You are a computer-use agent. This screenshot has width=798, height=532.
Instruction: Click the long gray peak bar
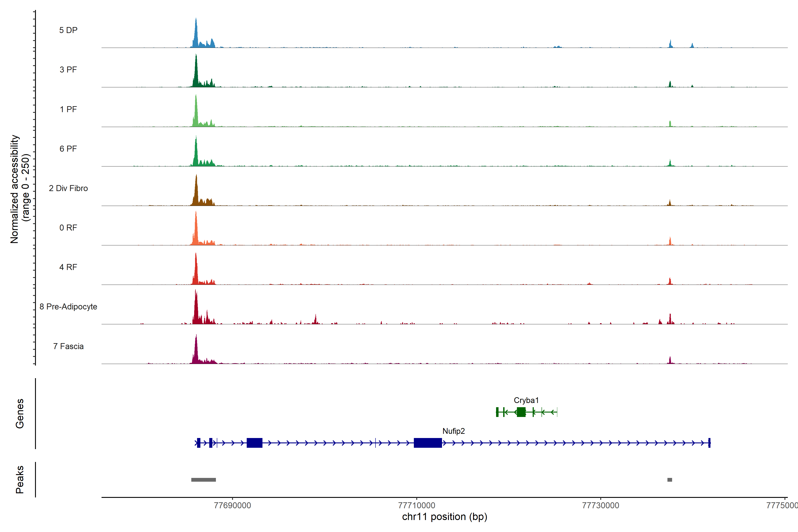pos(203,480)
